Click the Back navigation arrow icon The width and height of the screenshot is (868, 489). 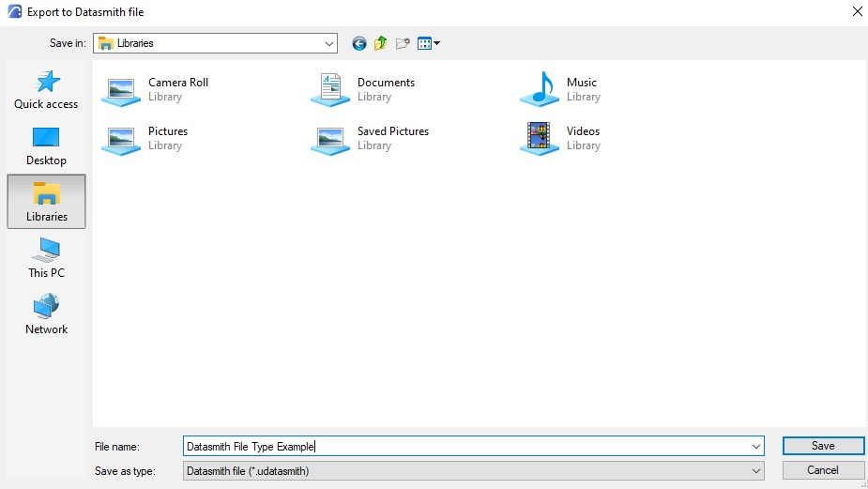pos(358,43)
